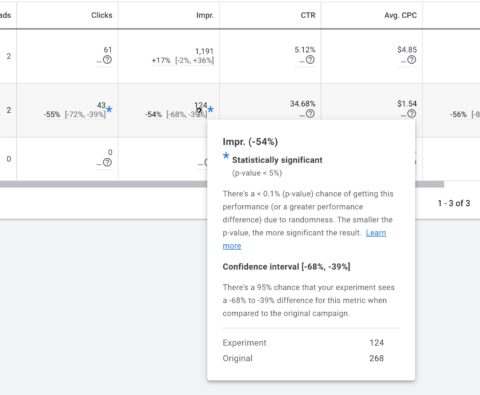The image size is (480, 395).
Task: Click blue significance star beside 43 clicks
Action: 109,109
